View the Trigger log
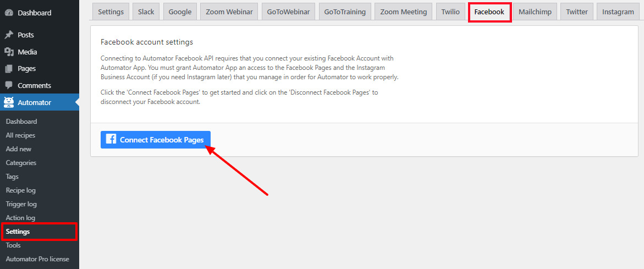The height and width of the screenshot is (269, 644). (21, 204)
